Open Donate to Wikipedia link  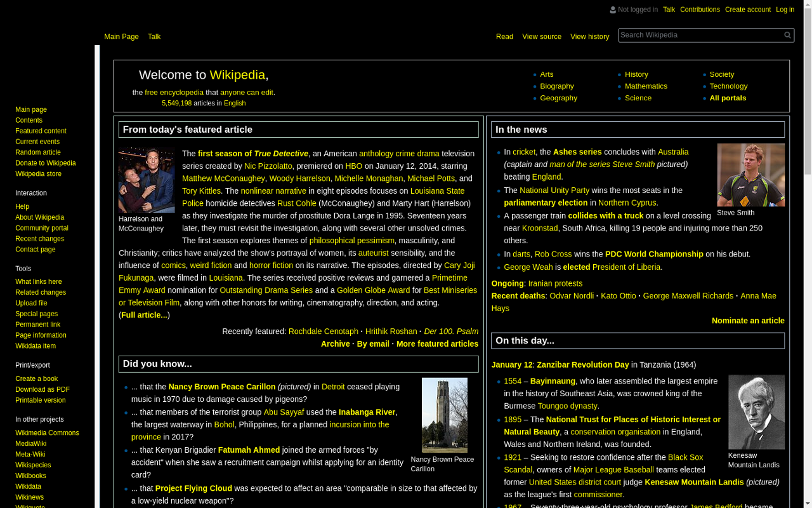coord(46,163)
